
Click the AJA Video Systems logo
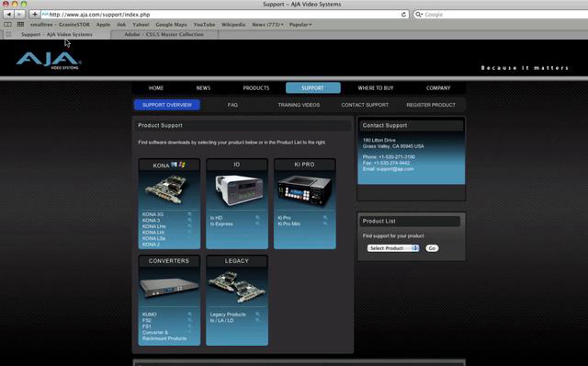(49, 61)
